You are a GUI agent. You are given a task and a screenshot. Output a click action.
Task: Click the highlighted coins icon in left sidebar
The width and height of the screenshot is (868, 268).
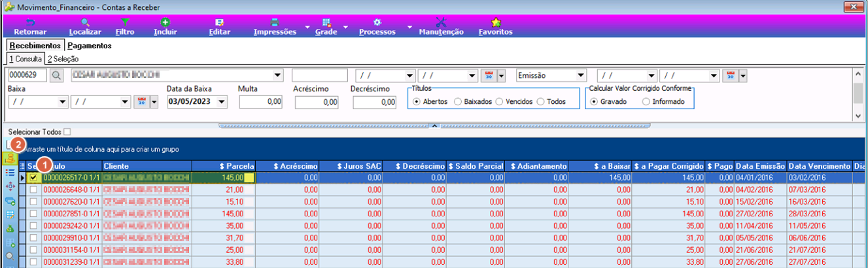pos(9,158)
